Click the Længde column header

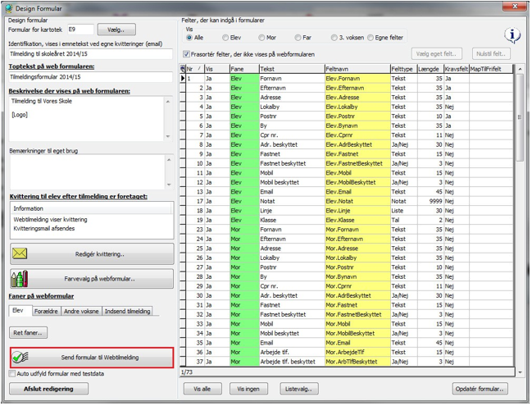[431, 69]
